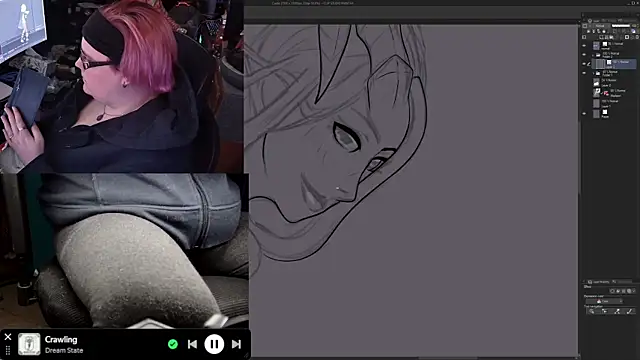Click the Apply mask to layer icon

tap(632, 37)
